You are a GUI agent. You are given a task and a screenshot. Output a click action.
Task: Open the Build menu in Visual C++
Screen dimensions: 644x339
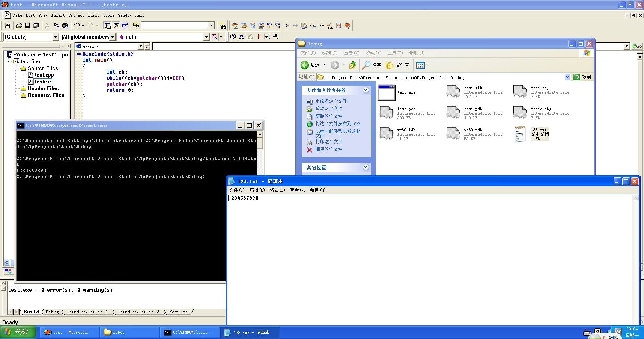(x=93, y=15)
